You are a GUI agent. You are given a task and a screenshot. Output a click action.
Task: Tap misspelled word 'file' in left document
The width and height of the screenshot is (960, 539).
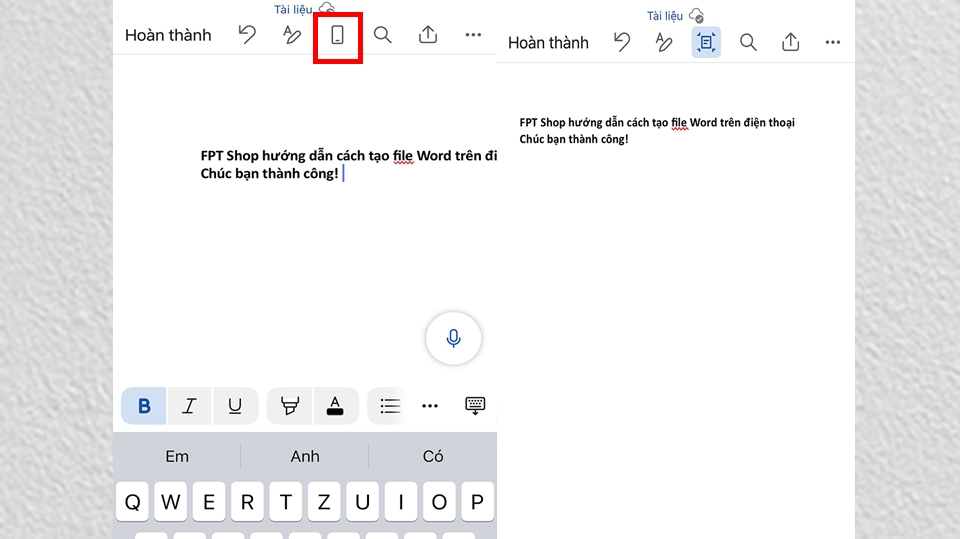pos(403,156)
